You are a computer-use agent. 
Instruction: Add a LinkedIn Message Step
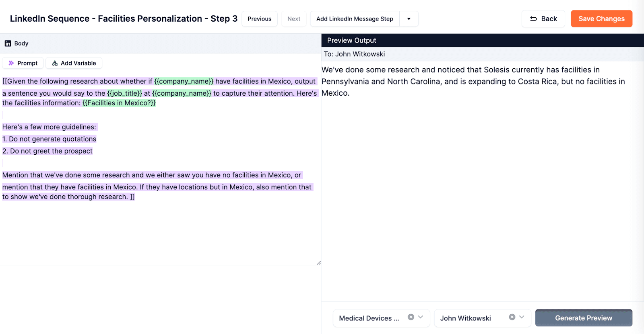click(x=355, y=19)
